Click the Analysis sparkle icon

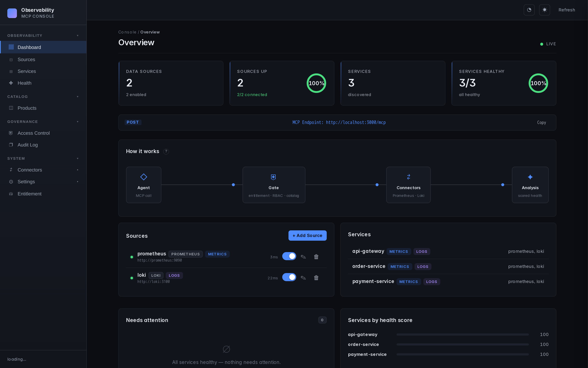[530, 177]
